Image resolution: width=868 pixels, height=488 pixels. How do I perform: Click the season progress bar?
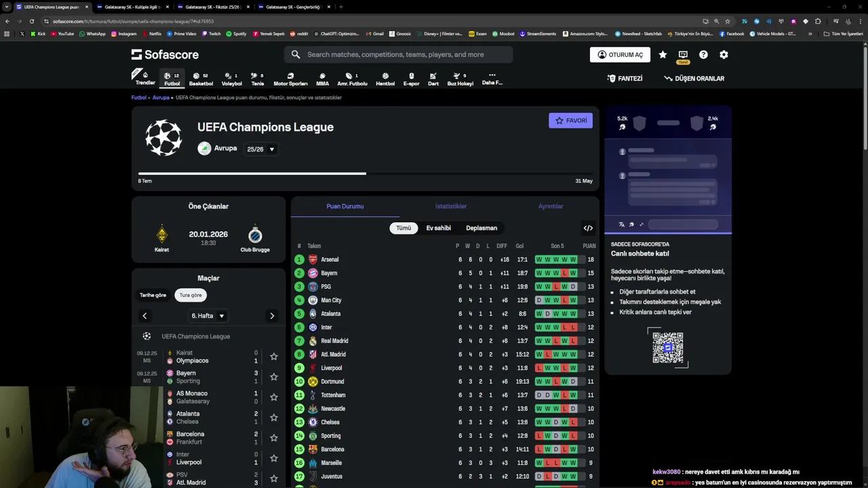365,174
